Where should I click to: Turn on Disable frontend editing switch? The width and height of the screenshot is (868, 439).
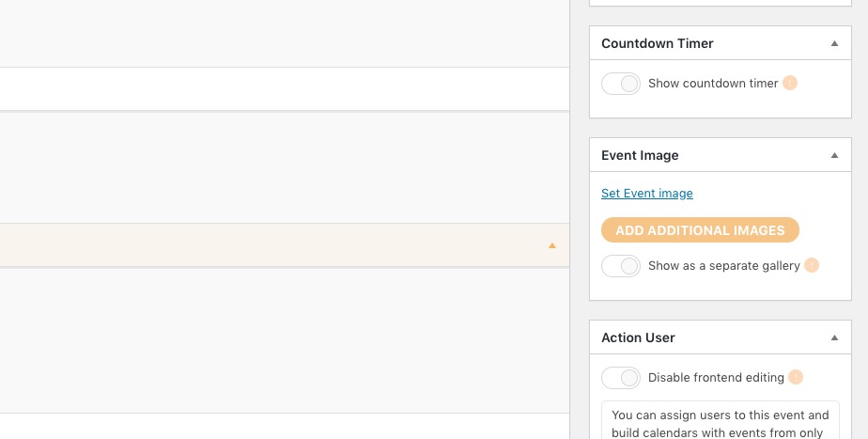click(x=621, y=378)
